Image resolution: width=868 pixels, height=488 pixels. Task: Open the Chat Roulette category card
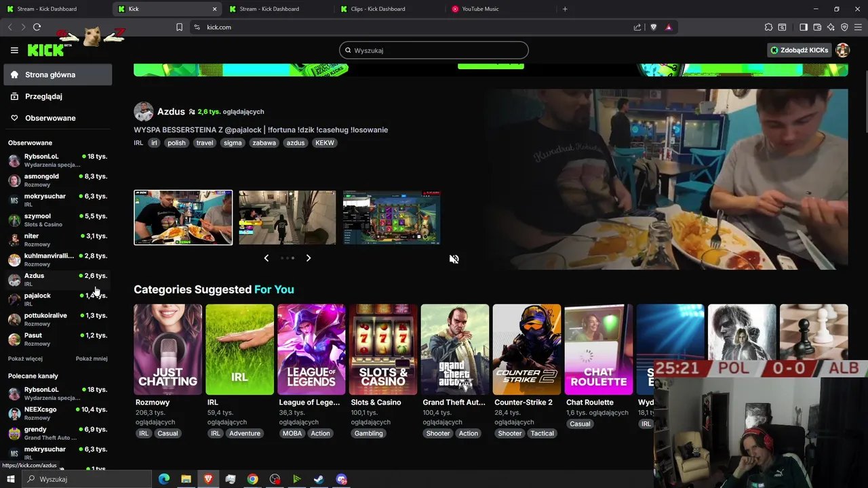pyautogui.click(x=599, y=350)
